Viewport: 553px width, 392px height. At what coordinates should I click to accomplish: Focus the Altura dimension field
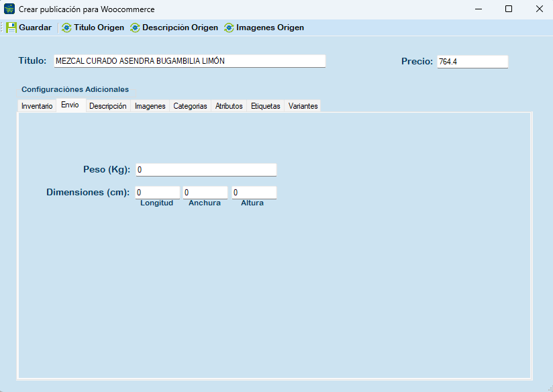point(253,193)
